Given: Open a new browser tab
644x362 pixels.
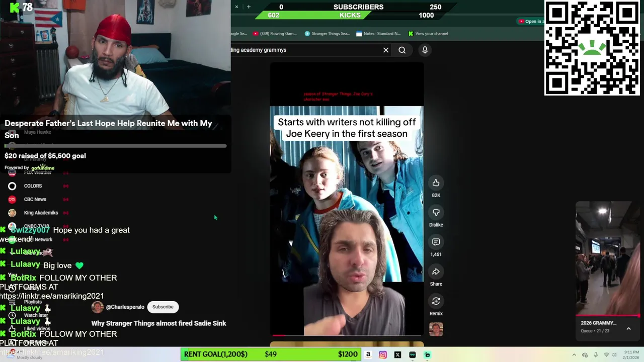Looking at the screenshot, I should pos(249,7).
